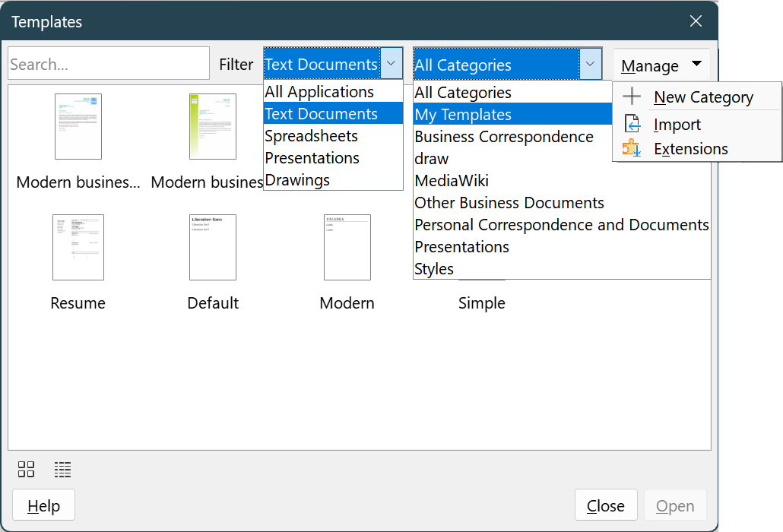Viewport: 783px width, 532px height.
Task: Click the dialog close X icon
Action: (696, 21)
